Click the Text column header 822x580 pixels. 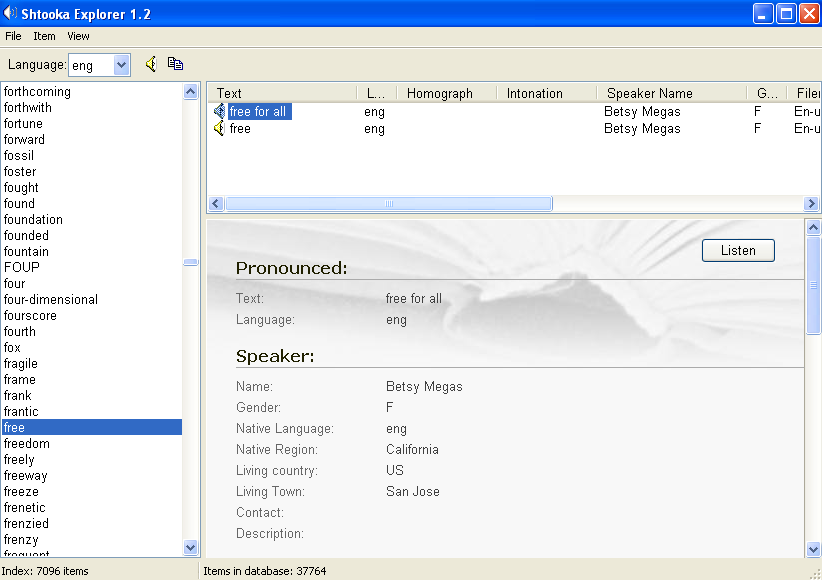tap(282, 93)
